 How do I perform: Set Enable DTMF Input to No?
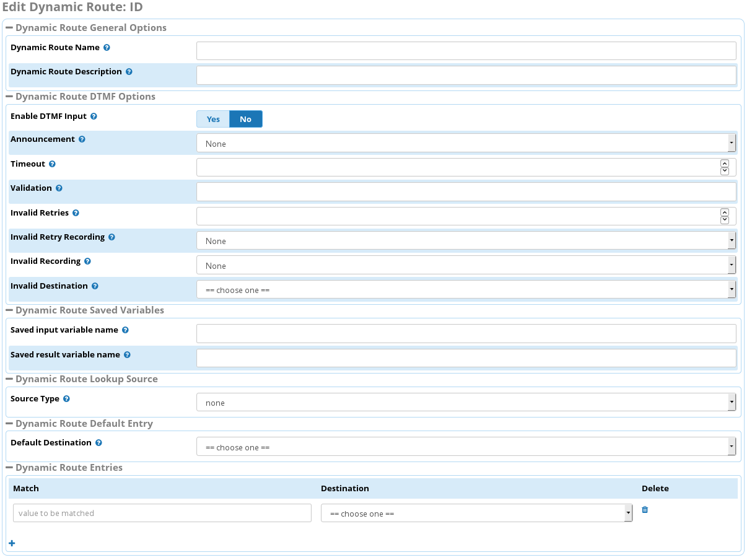[x=246, y=119]
